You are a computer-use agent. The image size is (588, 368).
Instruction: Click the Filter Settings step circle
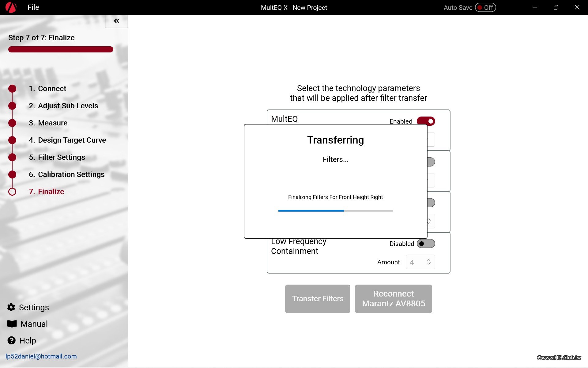[12, 157]
